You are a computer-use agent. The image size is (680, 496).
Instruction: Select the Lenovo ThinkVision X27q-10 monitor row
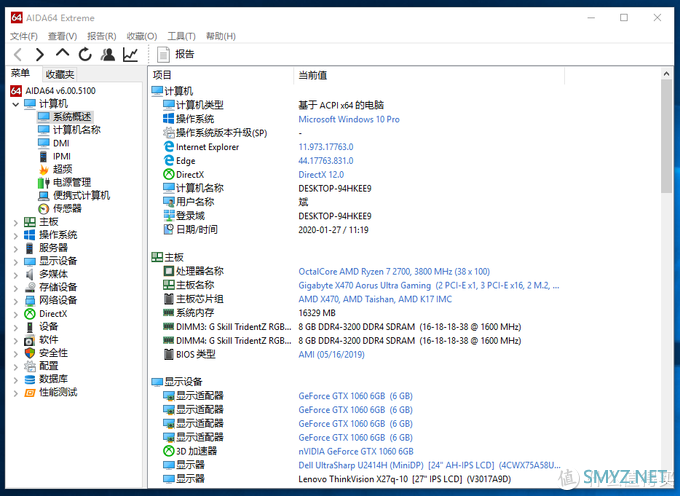tap(405, 479)
